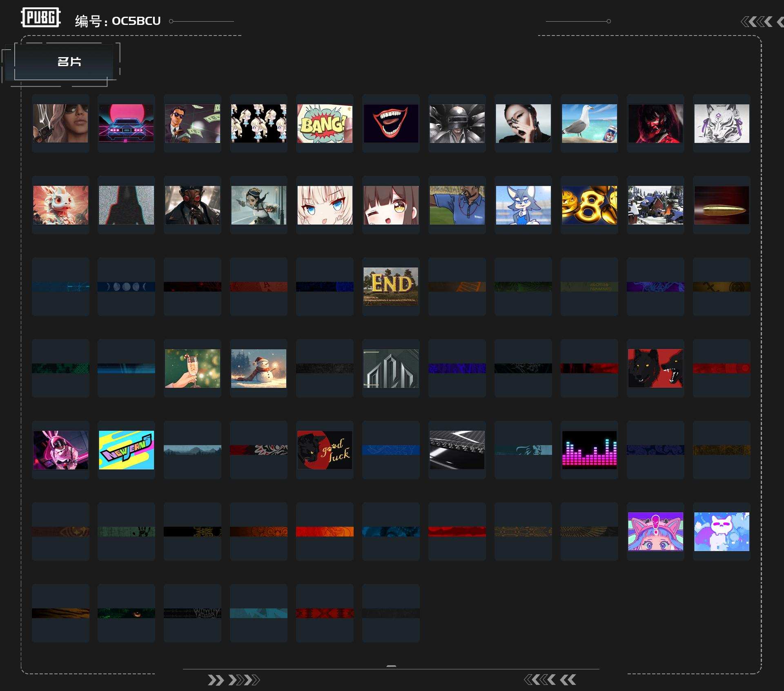
Task: Choose the mountain silhouette banner nameplate
Action: coord(192,450)
